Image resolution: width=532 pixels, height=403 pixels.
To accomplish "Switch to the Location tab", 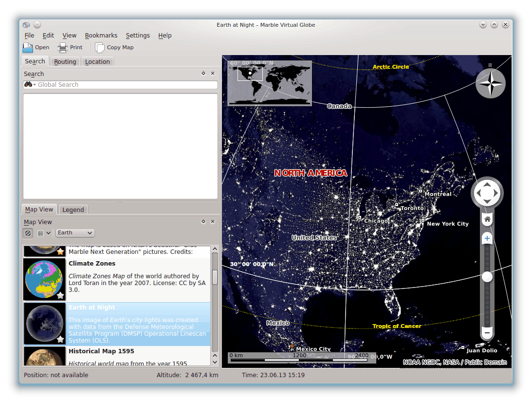I will pos(97,61).
